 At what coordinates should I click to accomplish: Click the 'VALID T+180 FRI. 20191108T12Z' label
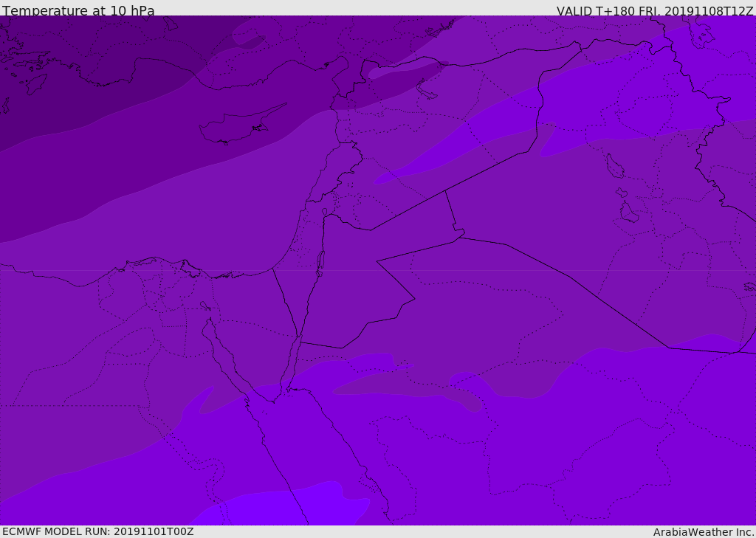coord(655,10)
